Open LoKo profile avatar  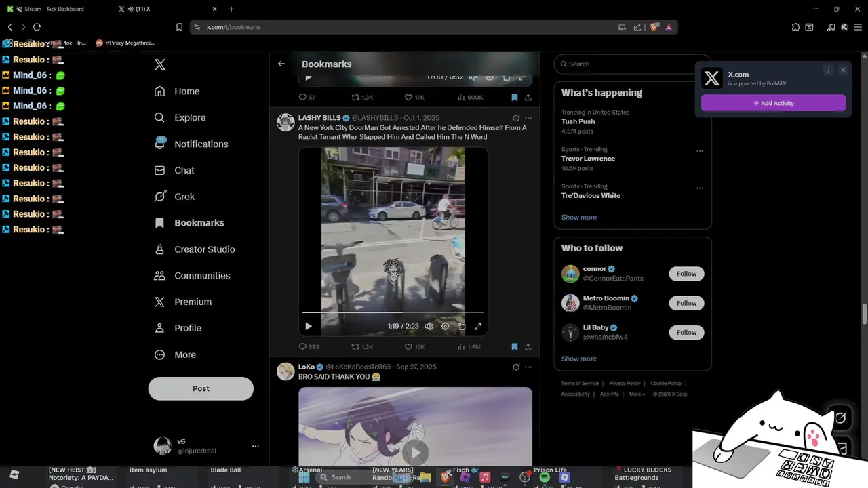tap(285, 371)
